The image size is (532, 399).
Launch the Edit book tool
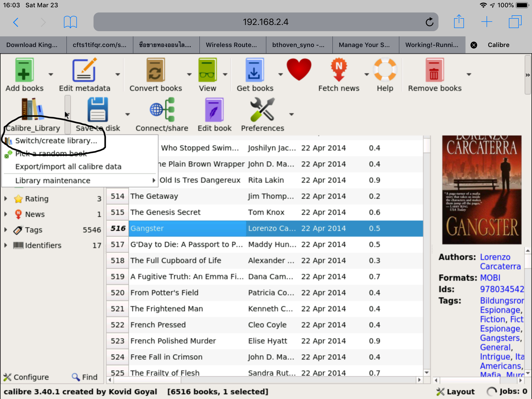click(214, 110)
